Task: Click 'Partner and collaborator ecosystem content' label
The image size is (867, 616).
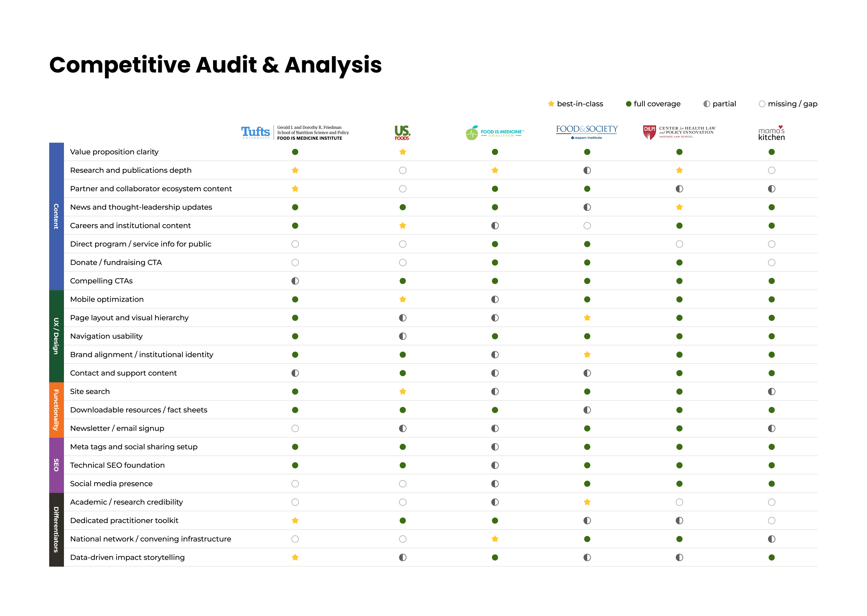Action: (151, 189)
